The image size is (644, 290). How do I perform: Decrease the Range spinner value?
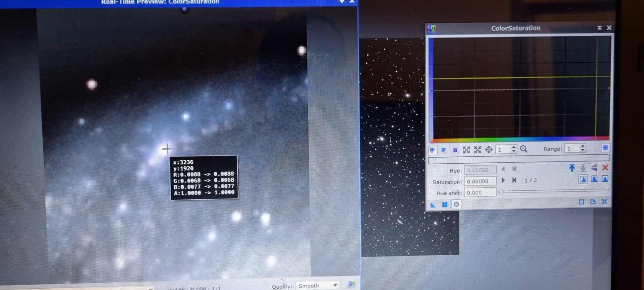(583, 150)
